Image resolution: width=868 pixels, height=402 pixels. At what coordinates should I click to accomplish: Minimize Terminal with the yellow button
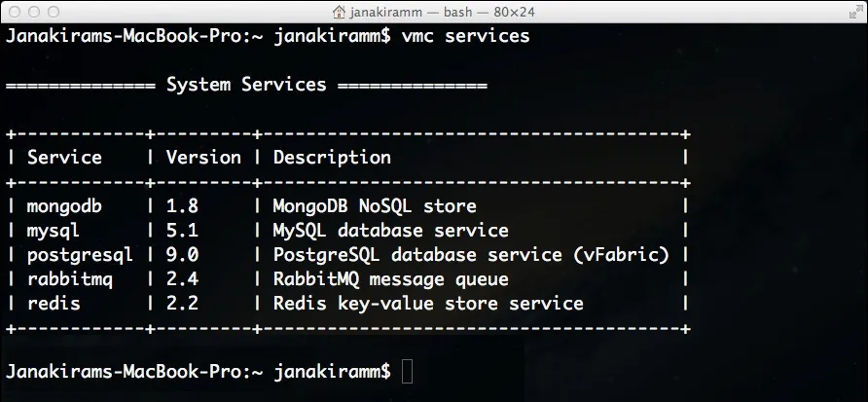point(34,12)
